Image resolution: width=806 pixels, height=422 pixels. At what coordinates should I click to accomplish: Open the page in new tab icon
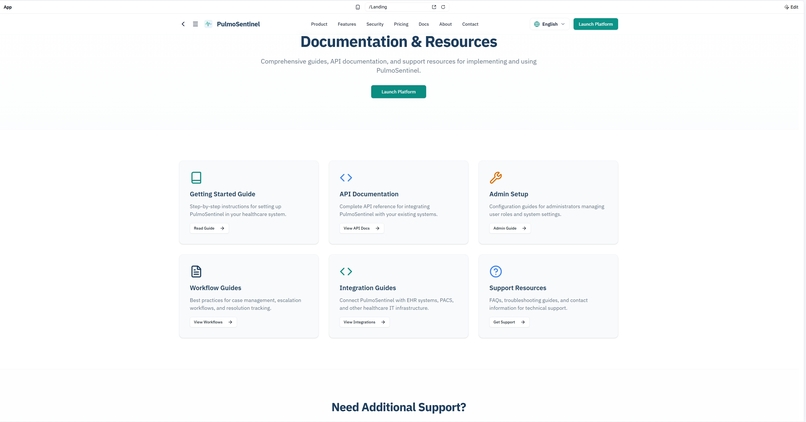(x=434, y=7)
